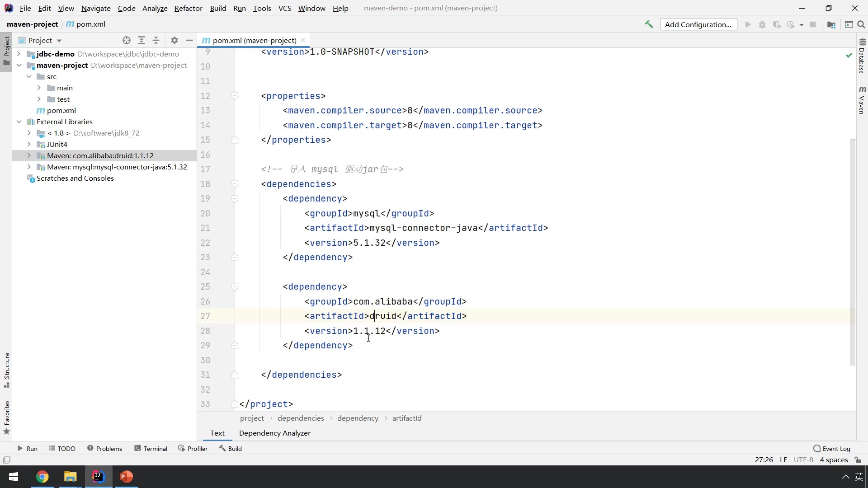Collapse the src folder
868x488 pixels.
29,76
